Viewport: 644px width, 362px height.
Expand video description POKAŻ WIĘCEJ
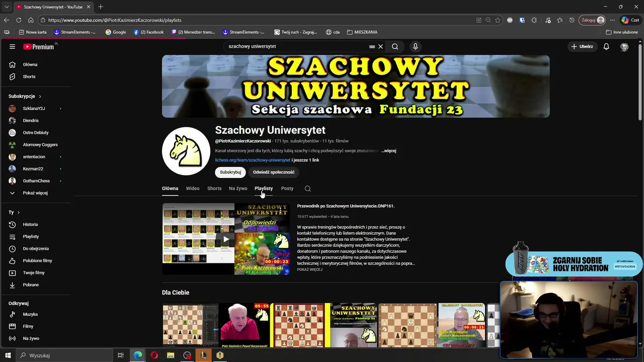point(309,269)
